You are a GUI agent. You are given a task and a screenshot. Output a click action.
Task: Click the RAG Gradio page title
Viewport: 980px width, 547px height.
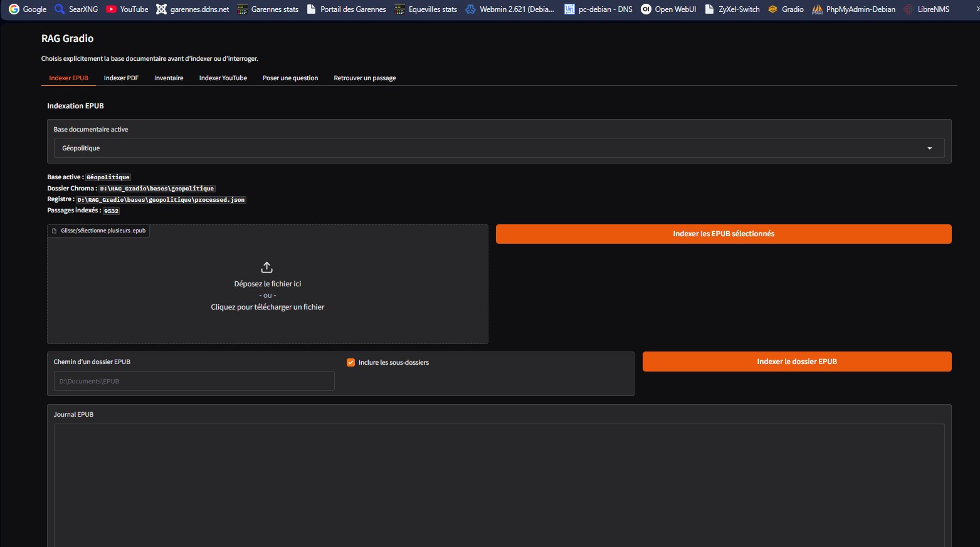pos(68,38)
